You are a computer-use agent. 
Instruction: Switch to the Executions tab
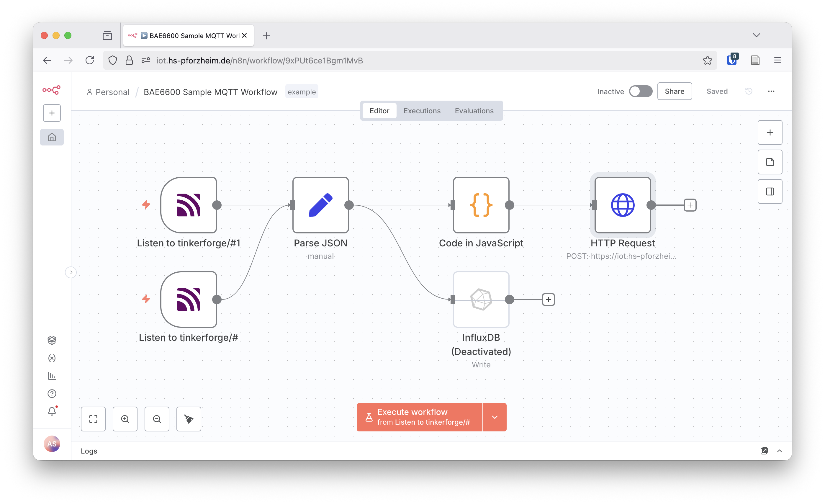(x=422, y=111)
